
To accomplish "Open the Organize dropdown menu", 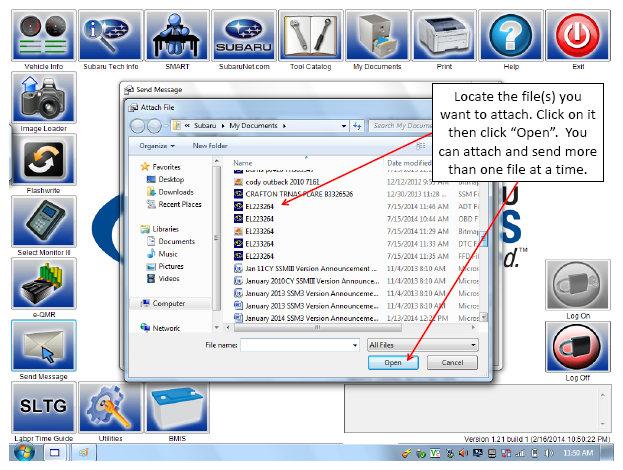I will [157, 146].
